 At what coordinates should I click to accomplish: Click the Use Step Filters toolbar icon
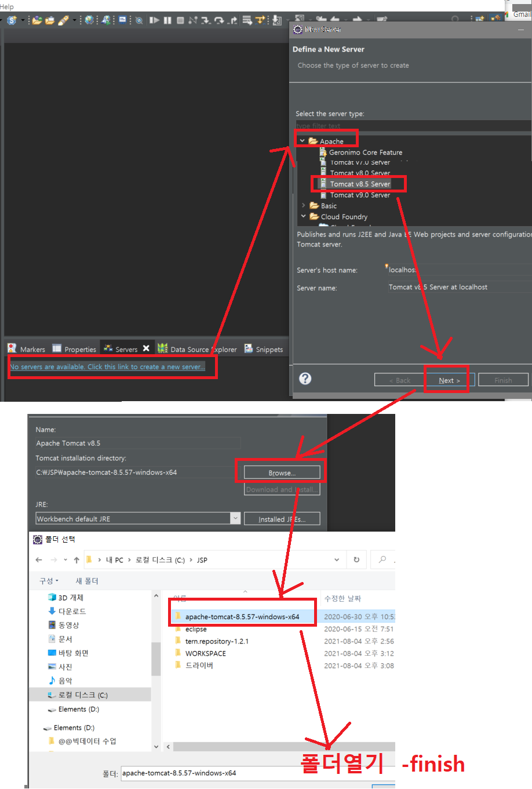point(260,20)
